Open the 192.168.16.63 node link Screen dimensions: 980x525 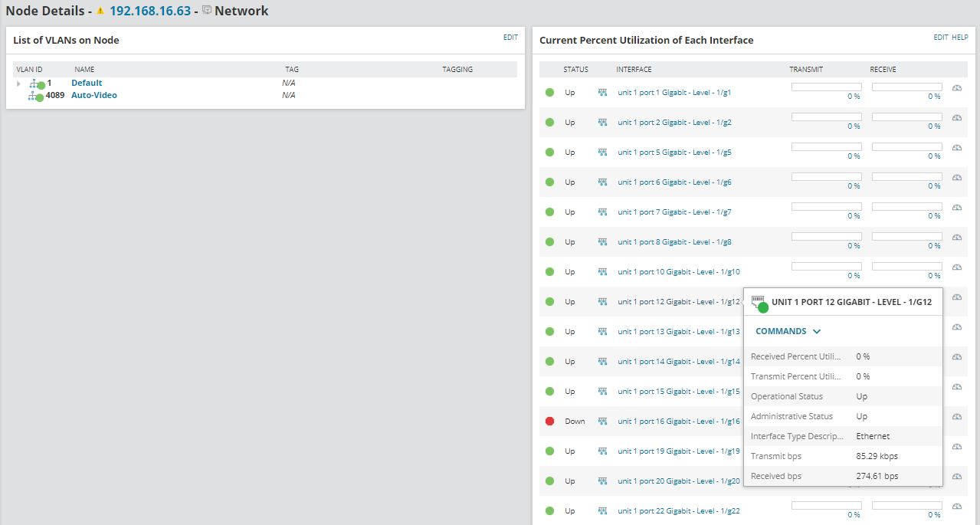(x=150, y=11)
